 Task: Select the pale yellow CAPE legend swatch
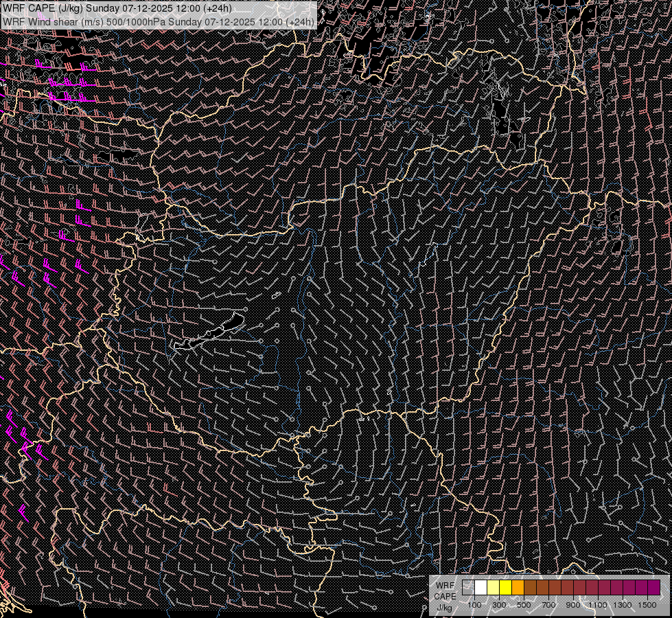coord(493,588)
